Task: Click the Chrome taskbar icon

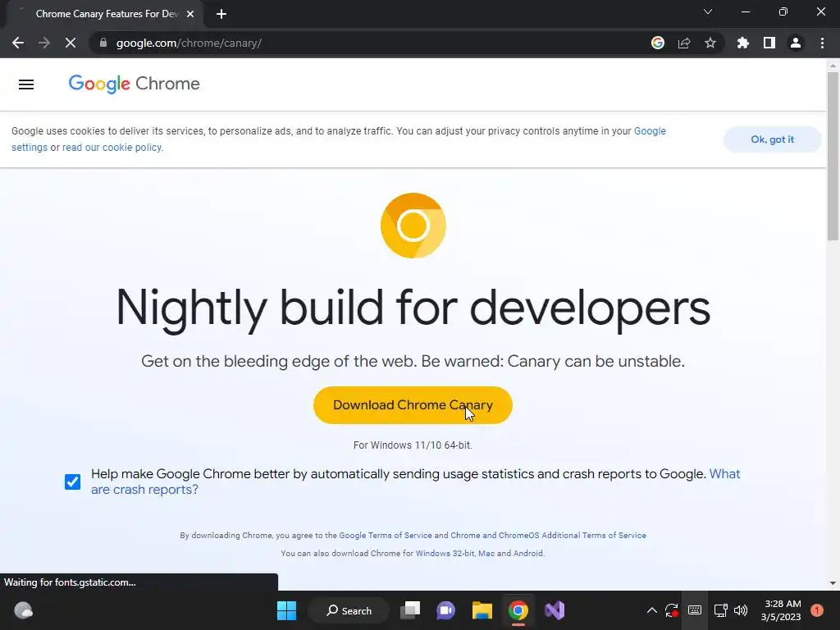Action: (x=518, y=610)
